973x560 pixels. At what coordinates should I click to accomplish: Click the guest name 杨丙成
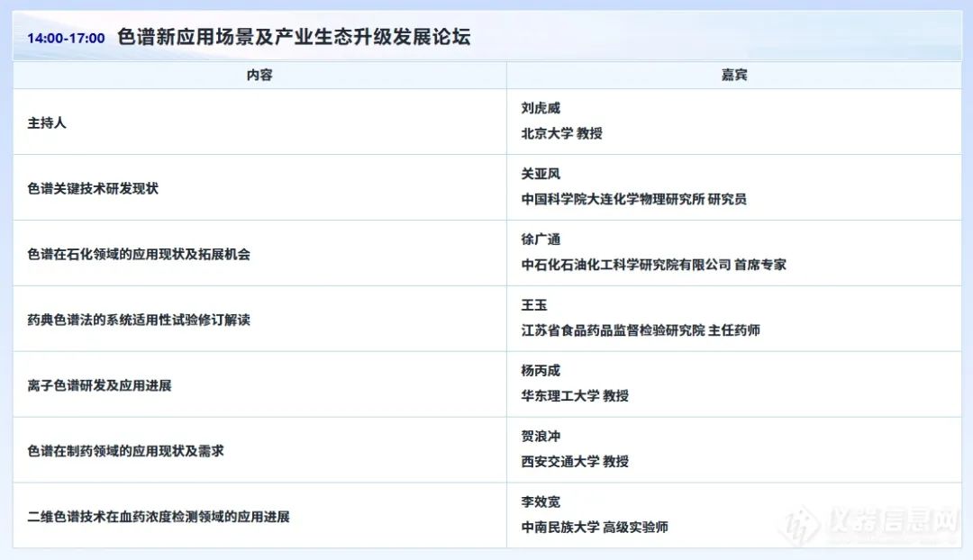(541, 371)
